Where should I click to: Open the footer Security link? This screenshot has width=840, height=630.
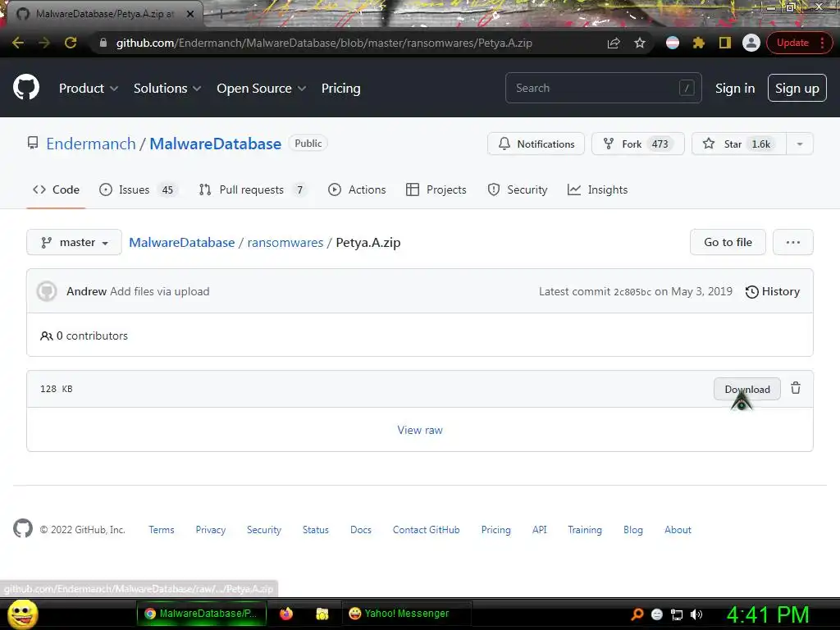coord(263,530)
